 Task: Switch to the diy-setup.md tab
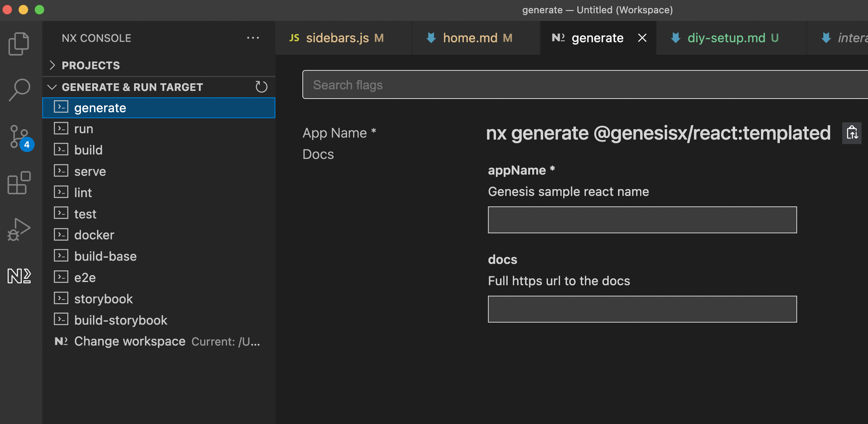point(732,38)
